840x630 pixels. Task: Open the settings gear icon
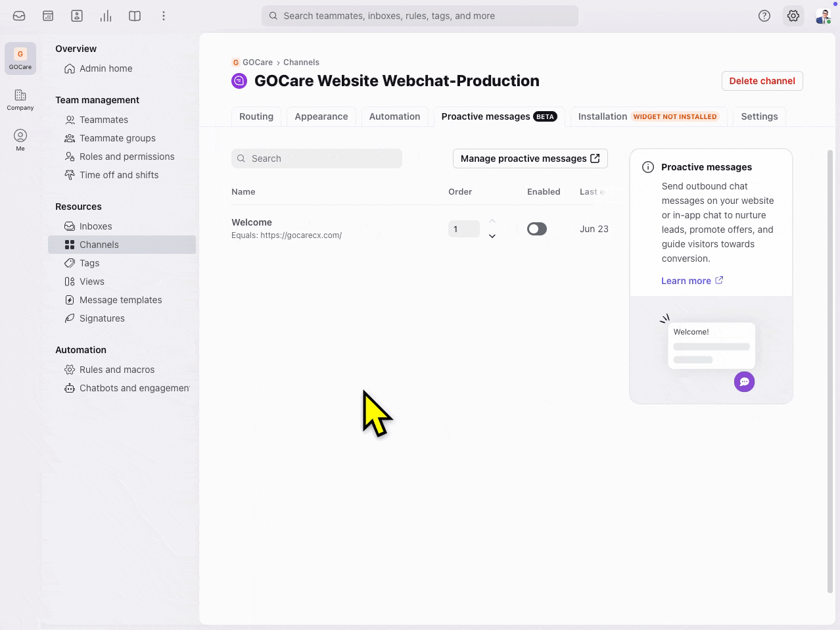[793, 16]
